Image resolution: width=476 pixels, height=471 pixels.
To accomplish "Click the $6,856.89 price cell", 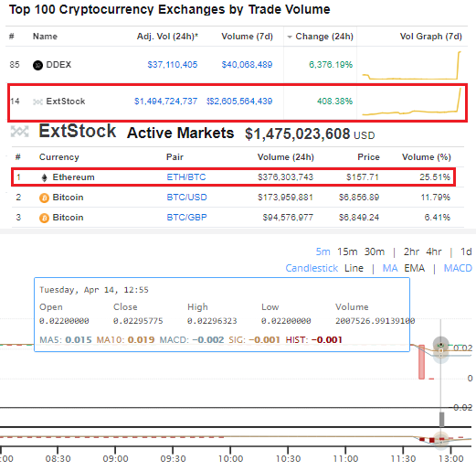I will coord(359,198).
